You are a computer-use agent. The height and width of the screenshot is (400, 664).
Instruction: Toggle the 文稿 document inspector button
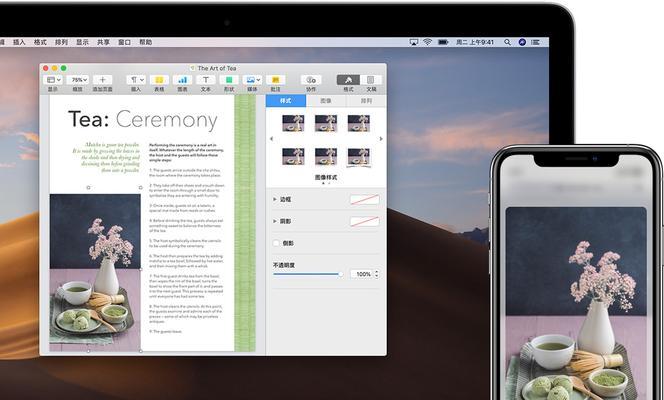(371, 80)
